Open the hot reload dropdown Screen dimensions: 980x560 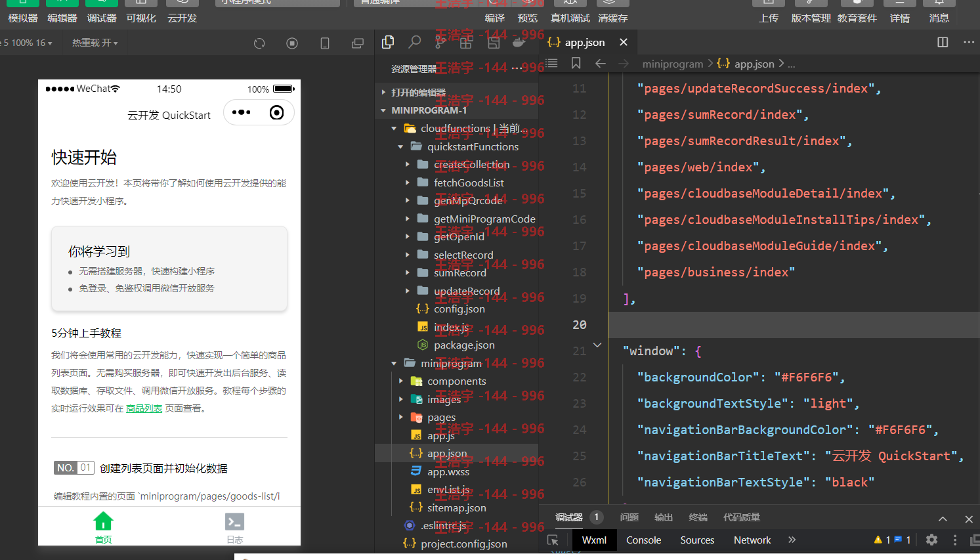pyautogui.click(x=95, y=43)
